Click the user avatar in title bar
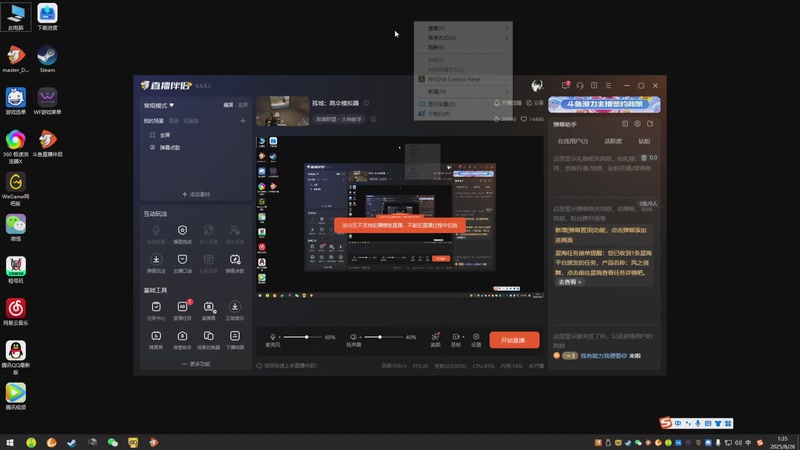The width and height of the screenshot is (800, 450). click(x=537, y=85)
